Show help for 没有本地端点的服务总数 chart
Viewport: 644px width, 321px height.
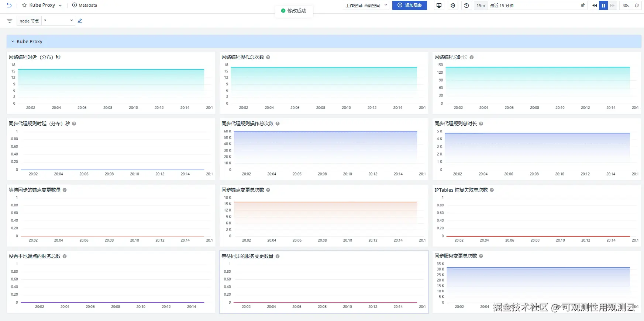click(x=65, y=256)
